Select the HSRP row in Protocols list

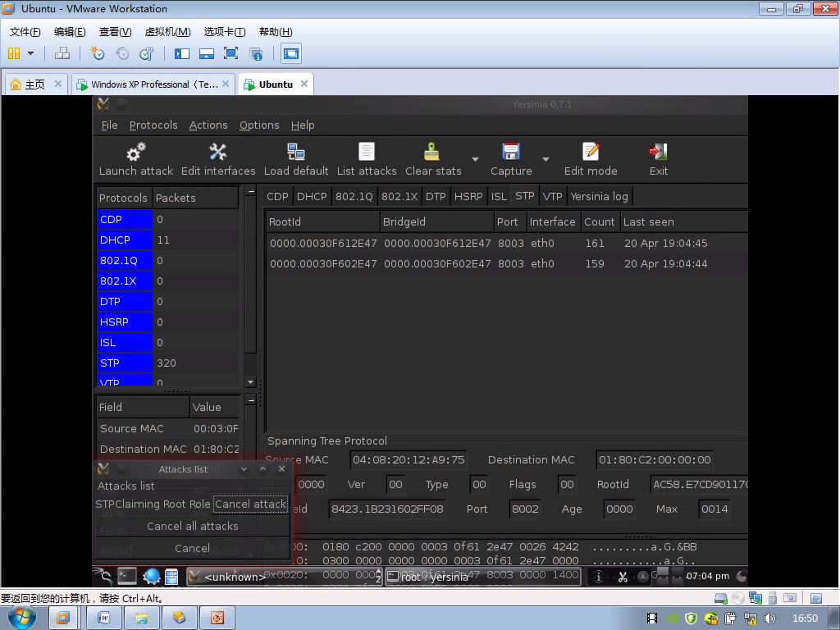click(x=167, y=322)
